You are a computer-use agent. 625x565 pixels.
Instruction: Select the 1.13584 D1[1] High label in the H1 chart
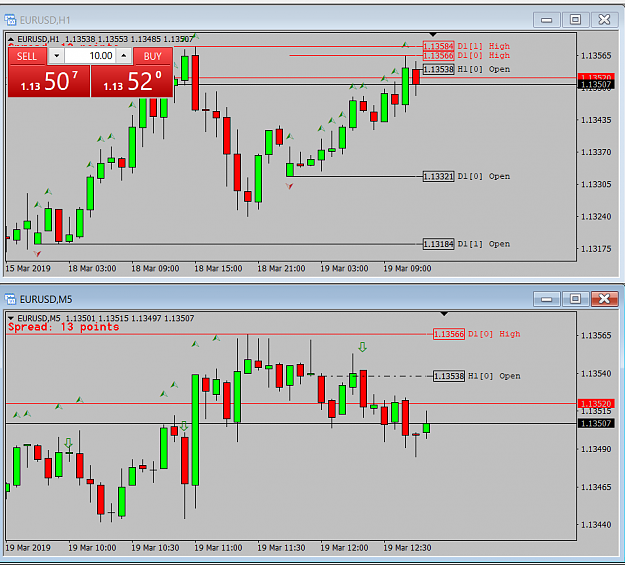tap(466, 46)
